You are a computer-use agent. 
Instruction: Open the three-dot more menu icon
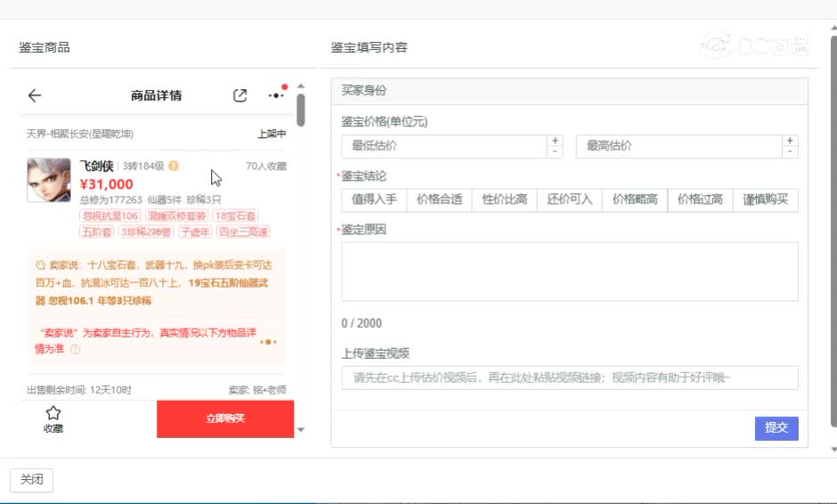(276, 95)
